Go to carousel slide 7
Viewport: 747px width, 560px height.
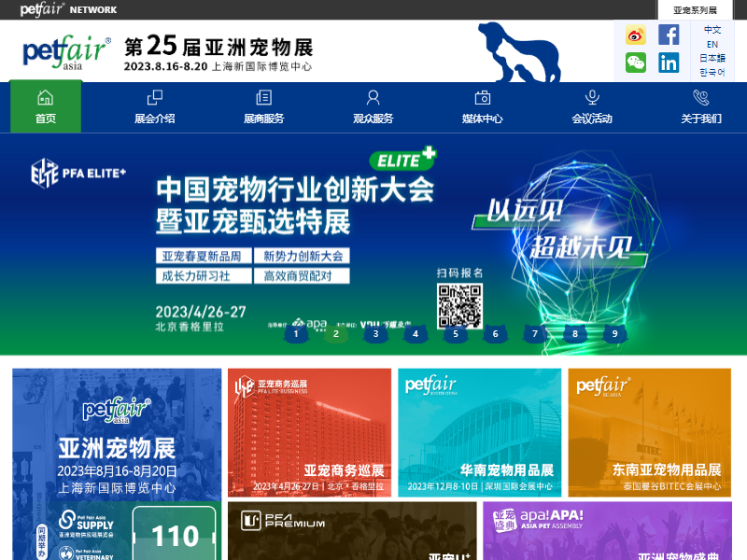(534, 333)
